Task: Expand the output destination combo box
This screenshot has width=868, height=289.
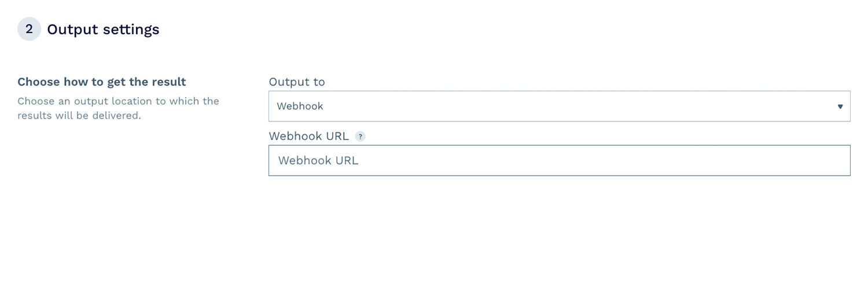Action: coord(559,106)
